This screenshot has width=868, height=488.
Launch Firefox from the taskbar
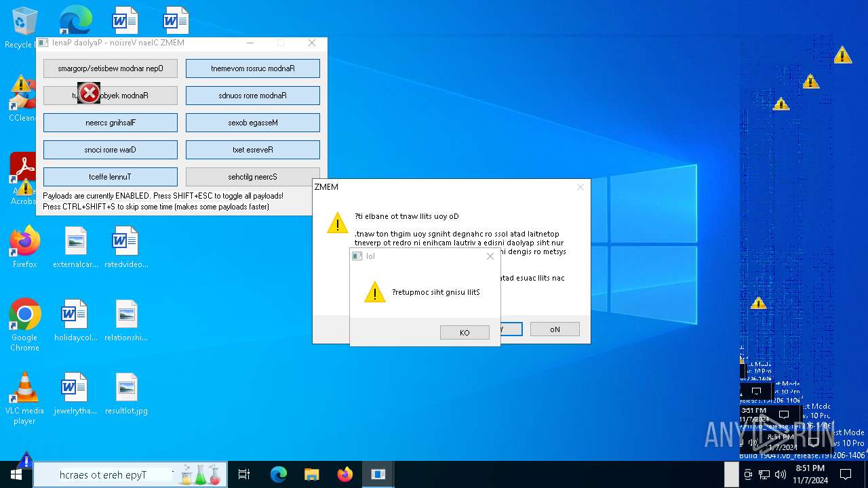click(x=345, y=474)
